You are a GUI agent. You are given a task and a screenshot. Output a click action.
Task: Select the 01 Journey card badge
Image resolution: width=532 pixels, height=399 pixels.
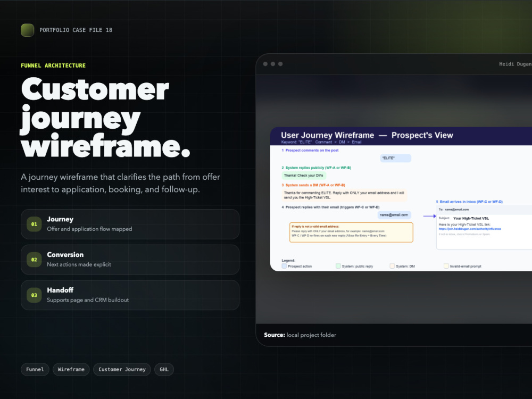34,225
